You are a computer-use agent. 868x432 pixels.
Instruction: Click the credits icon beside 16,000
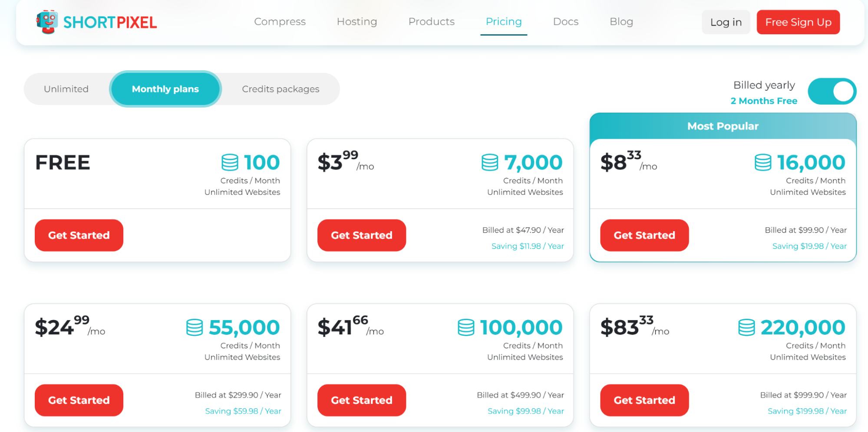(763, 163)
